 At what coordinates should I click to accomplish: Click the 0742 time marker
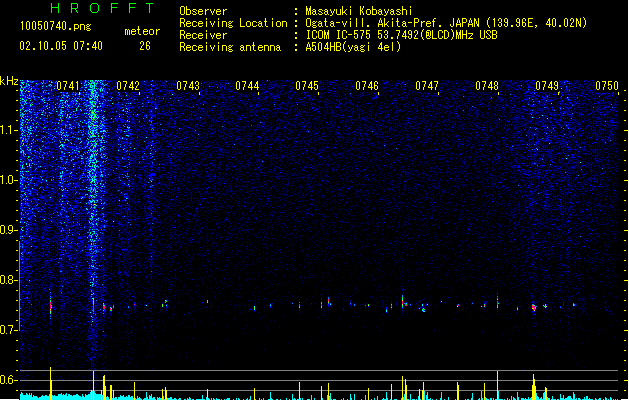point(128,85)
